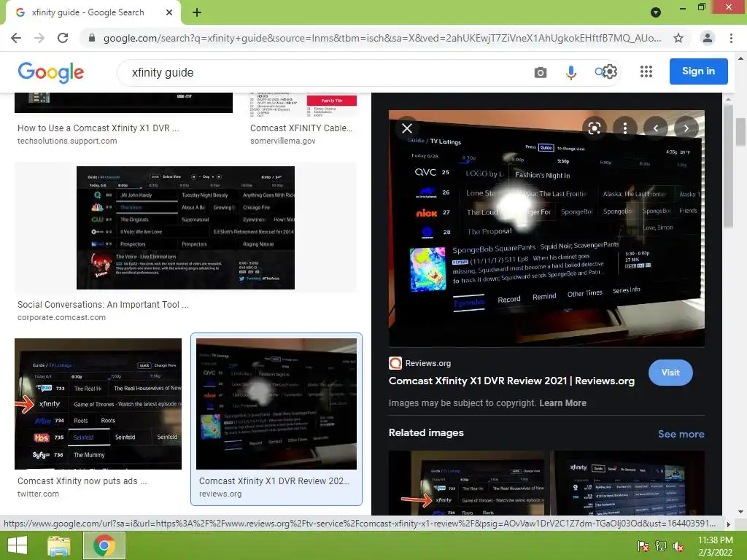Click the corporate.comcast.com source text
Viewport: 747px width, 560px height.
(61, 318)
